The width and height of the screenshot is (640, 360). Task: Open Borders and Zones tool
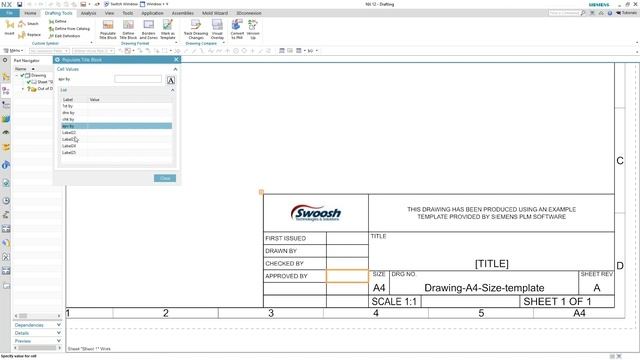coord(149,29)
